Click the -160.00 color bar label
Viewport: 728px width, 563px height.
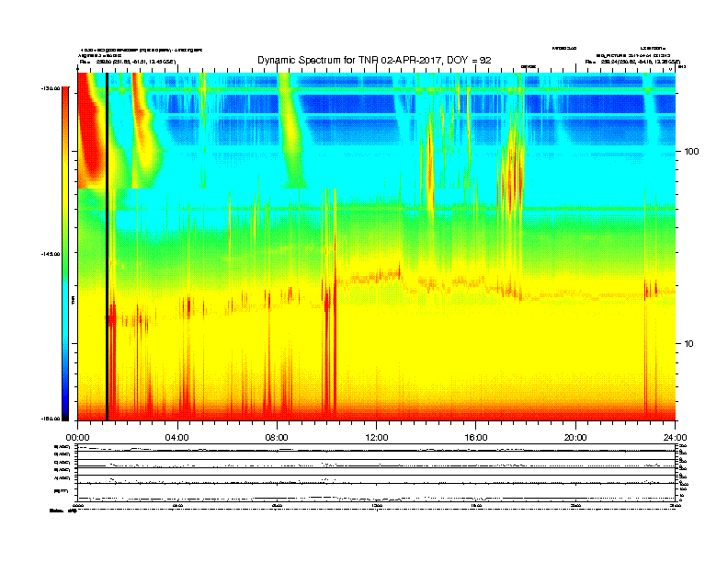coord(51,419)
